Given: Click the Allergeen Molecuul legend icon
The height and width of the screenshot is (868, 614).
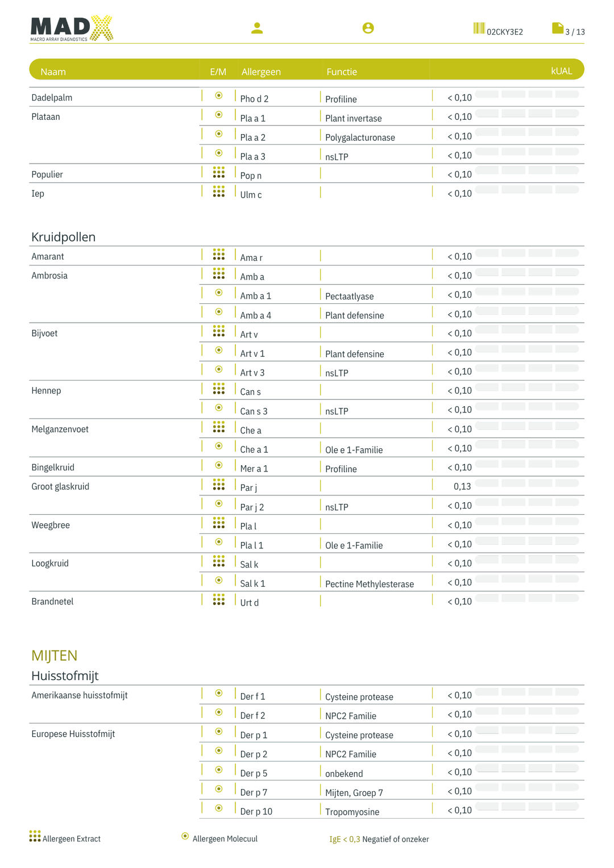Looking at the screenshot, I should click(185, 836).
